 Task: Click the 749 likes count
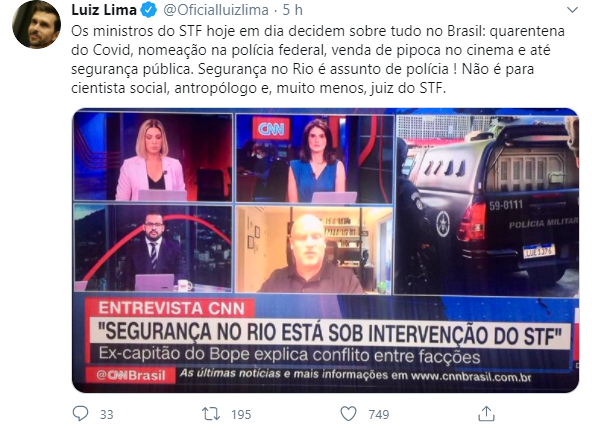379,415
